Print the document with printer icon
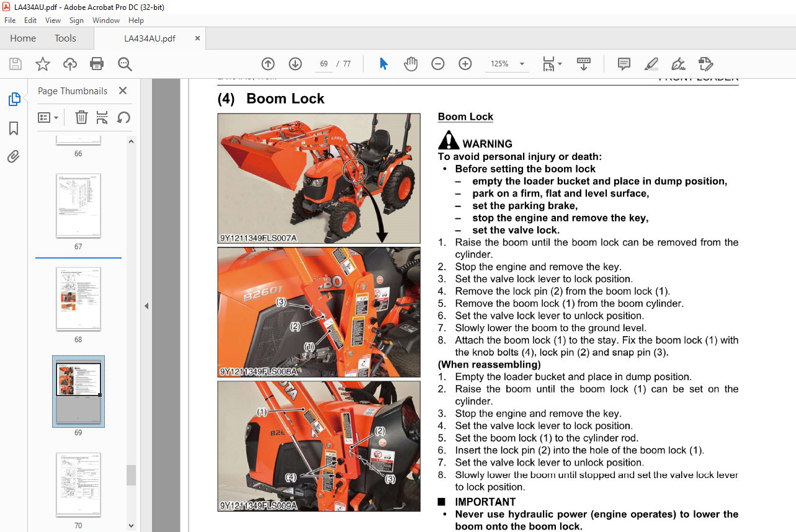 pos(97,64)
